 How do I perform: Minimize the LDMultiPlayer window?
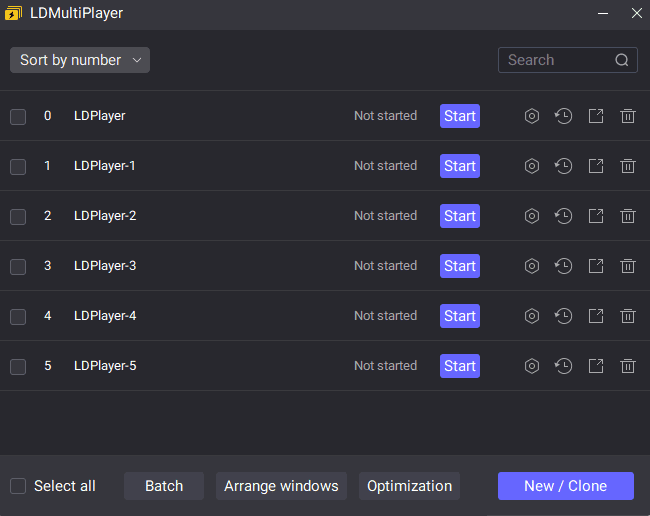tap(603, 13)
